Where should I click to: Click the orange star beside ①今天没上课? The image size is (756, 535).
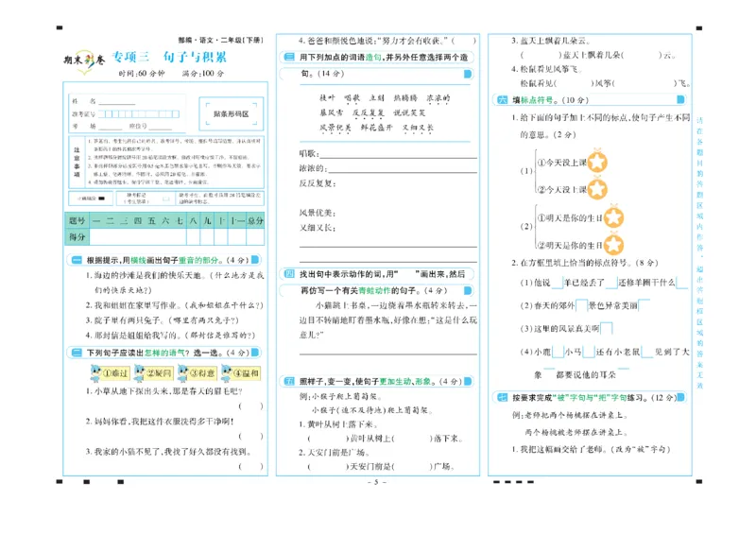click(597, 161)
